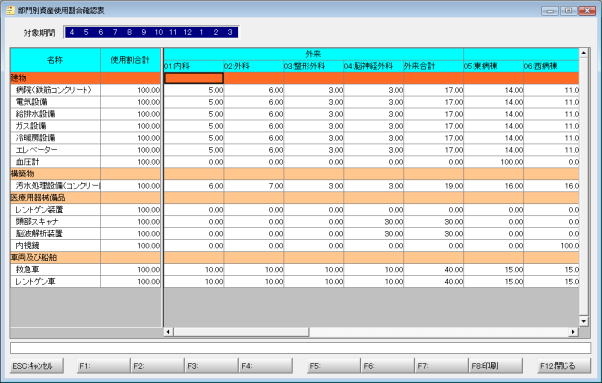Click the F8:印刷 print button
This screenshot has height=383, width=602.
[x=496, y=366]
